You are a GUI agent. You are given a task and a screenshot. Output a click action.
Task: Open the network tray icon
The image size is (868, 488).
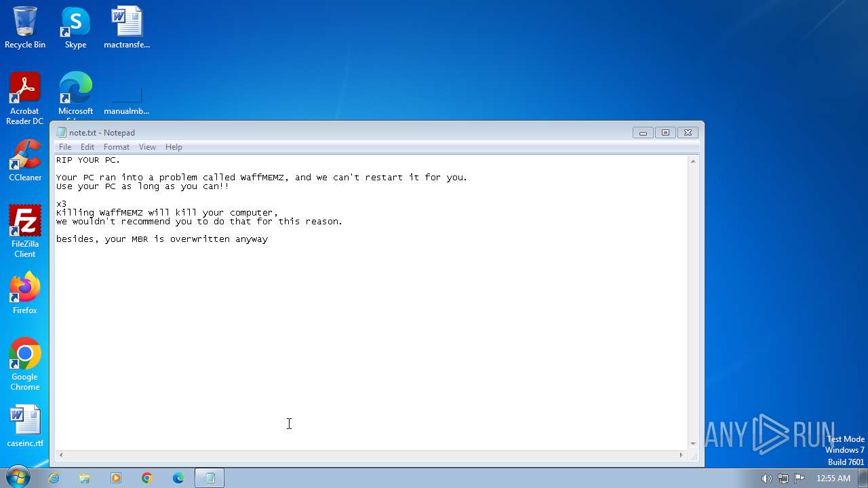click(x=783, y=478)
